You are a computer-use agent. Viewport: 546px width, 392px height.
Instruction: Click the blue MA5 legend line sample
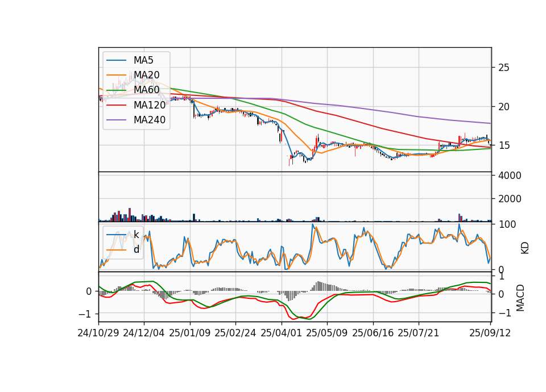point(116,60)
